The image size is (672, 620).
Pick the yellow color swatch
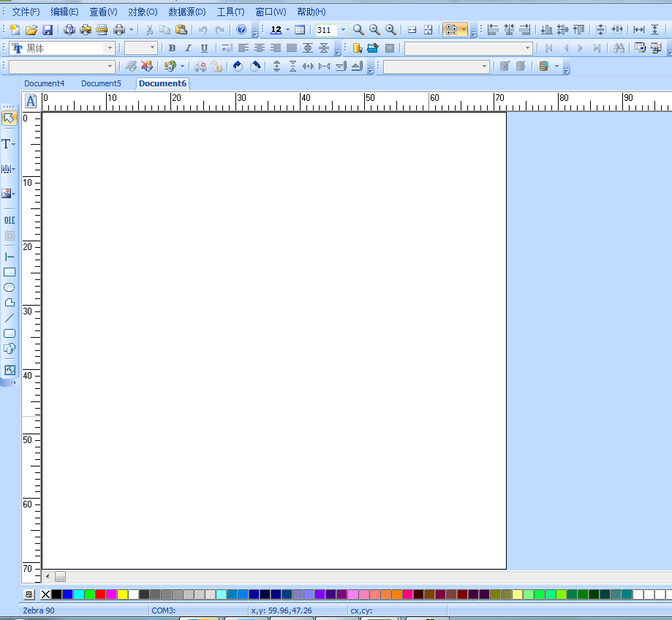122,594
